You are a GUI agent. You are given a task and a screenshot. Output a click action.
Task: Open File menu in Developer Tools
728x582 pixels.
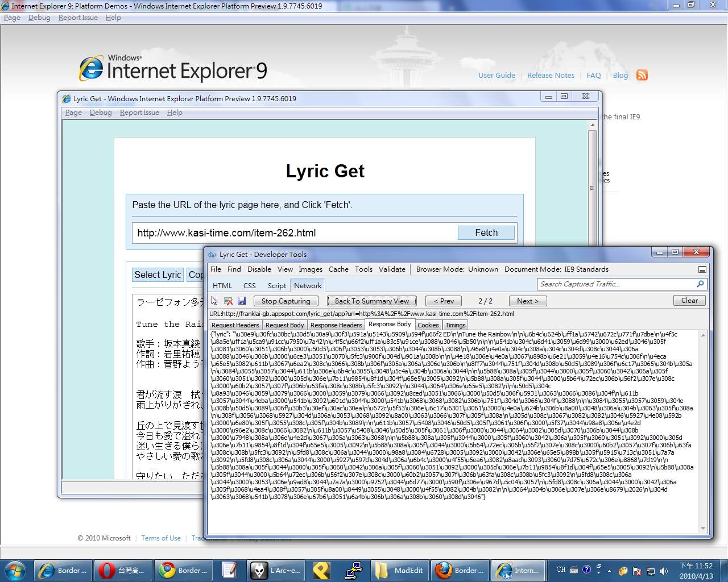(x=216, y=269)
